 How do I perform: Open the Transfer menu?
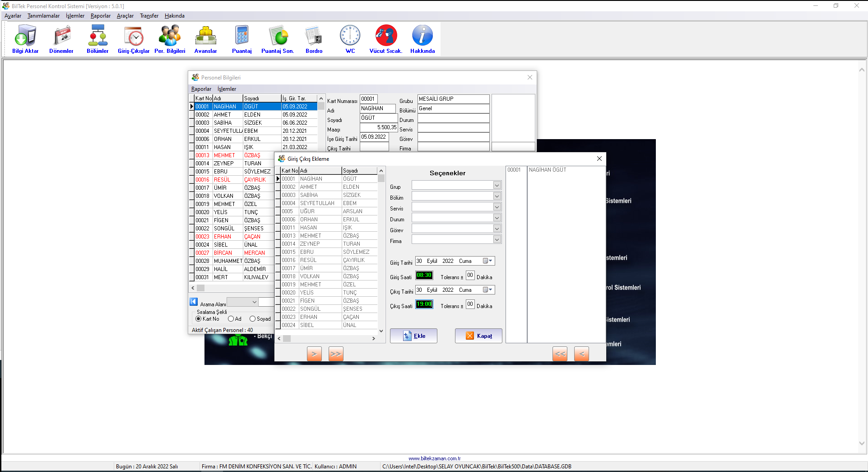click(x=149, y=16)
